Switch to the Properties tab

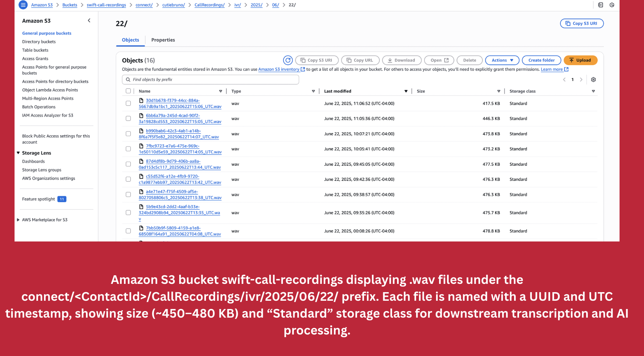pos(163,40)
